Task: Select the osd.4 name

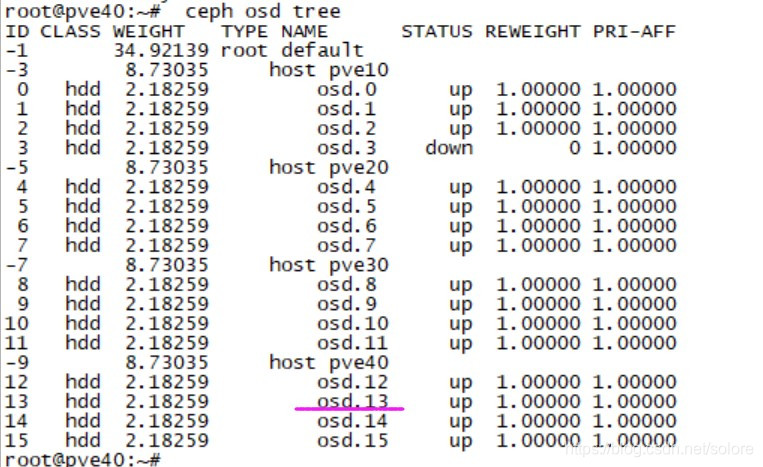Action: [x=347, y=187]
